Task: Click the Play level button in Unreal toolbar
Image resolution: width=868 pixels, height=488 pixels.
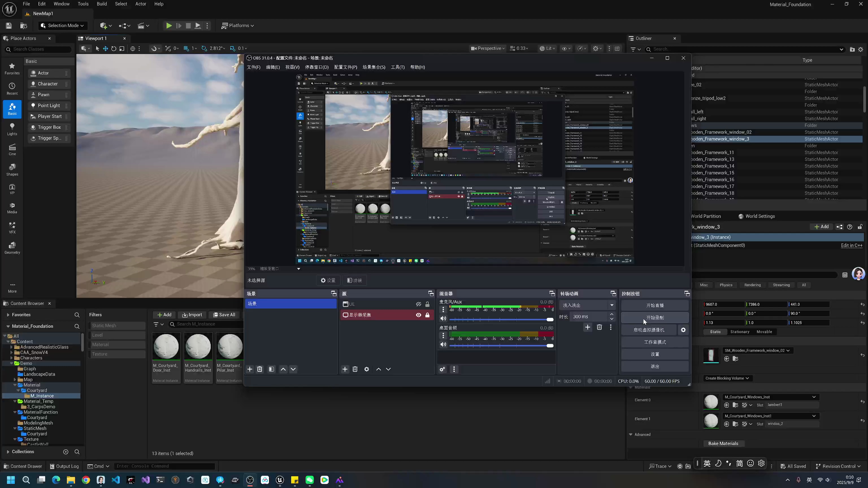Action: coord(169,26)
